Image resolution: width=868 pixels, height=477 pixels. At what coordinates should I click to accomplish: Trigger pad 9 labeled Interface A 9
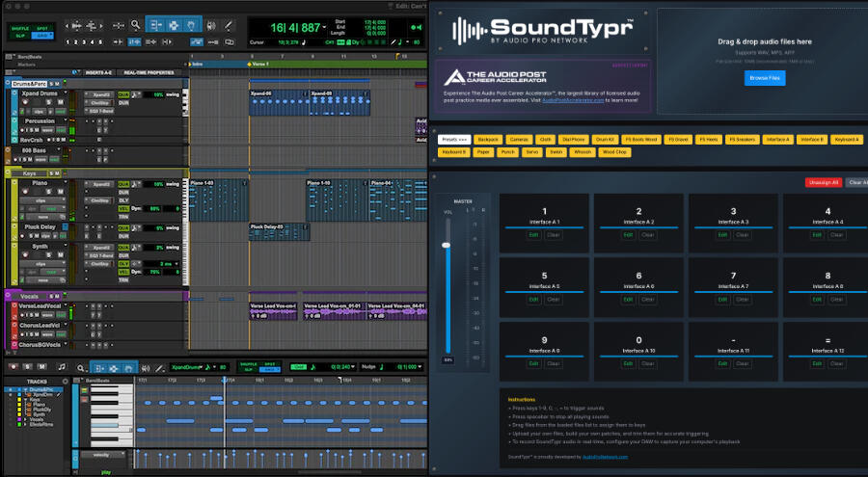pyautogui.click(x=544, y=352)
